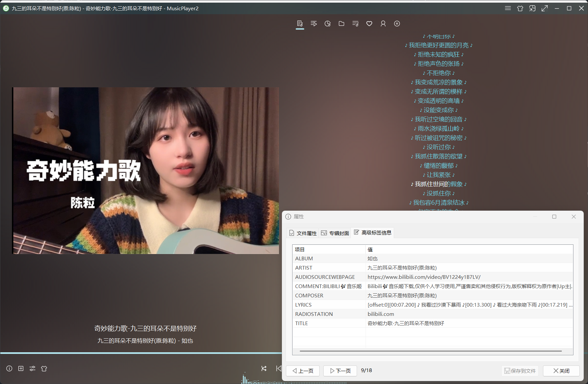This screenshot has height=384, width=588.
Task: Click lyric line 不拒绝你
Action: 439,73
